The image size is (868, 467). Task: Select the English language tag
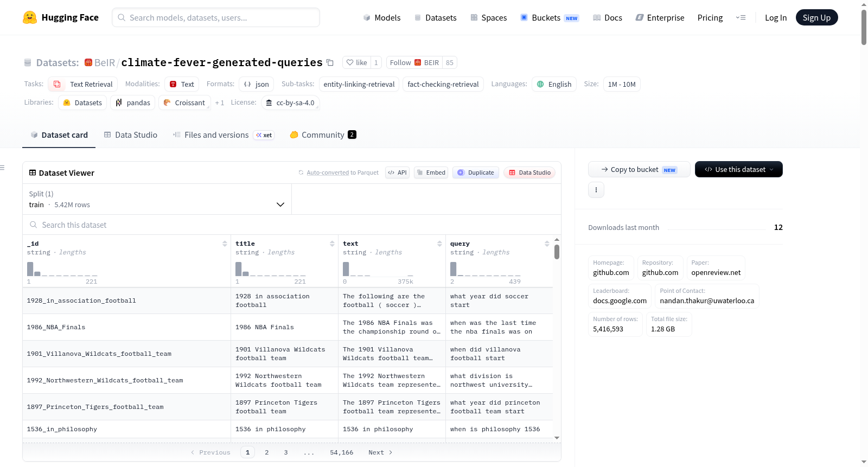[554, 84]
